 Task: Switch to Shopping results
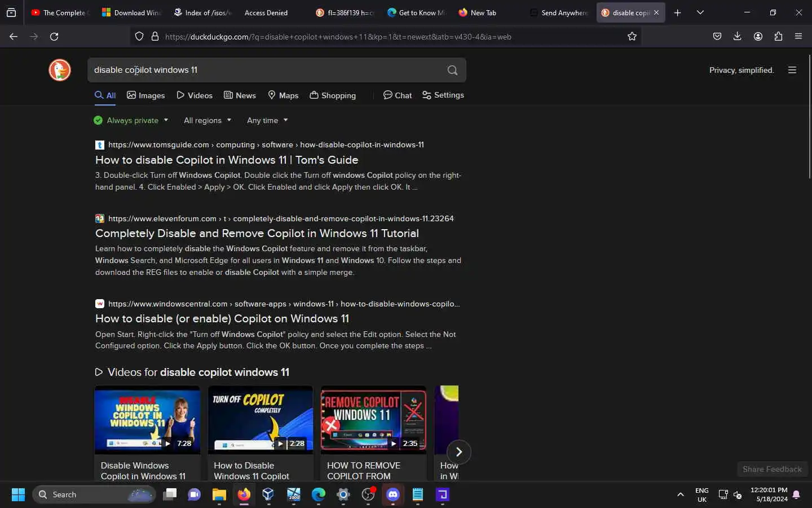click(333, 95)
